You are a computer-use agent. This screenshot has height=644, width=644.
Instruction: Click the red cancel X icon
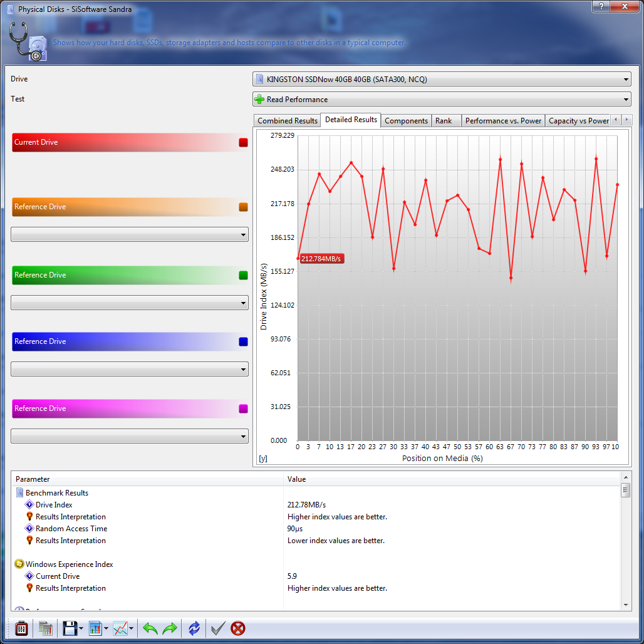[238, 628]
